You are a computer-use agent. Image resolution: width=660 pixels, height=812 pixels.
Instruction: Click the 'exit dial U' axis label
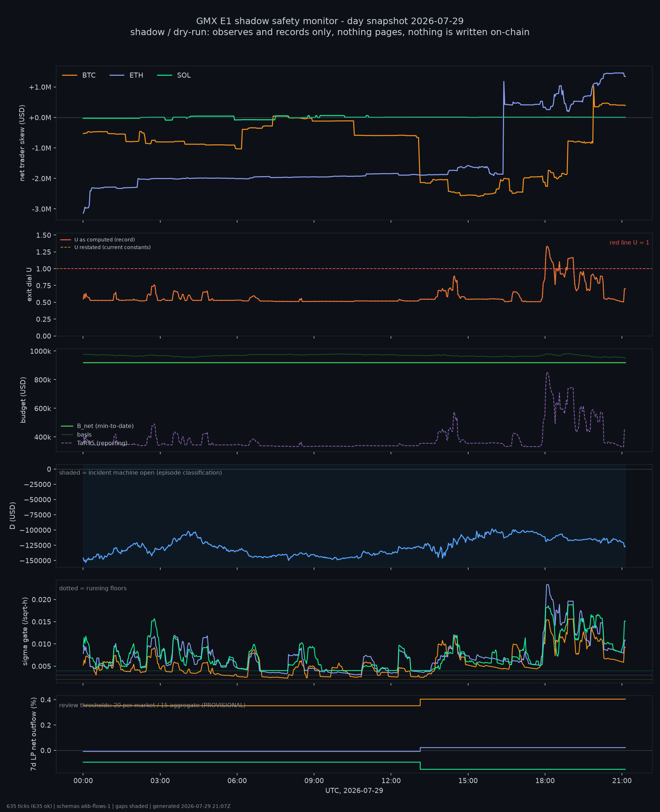pyautogui.click(x=29, y=284)
